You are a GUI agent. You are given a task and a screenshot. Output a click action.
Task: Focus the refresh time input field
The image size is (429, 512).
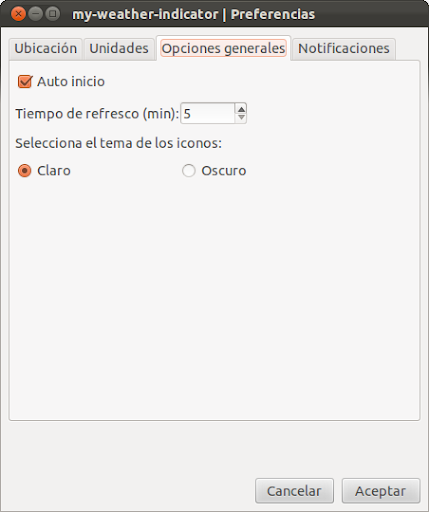click(208, 113)
